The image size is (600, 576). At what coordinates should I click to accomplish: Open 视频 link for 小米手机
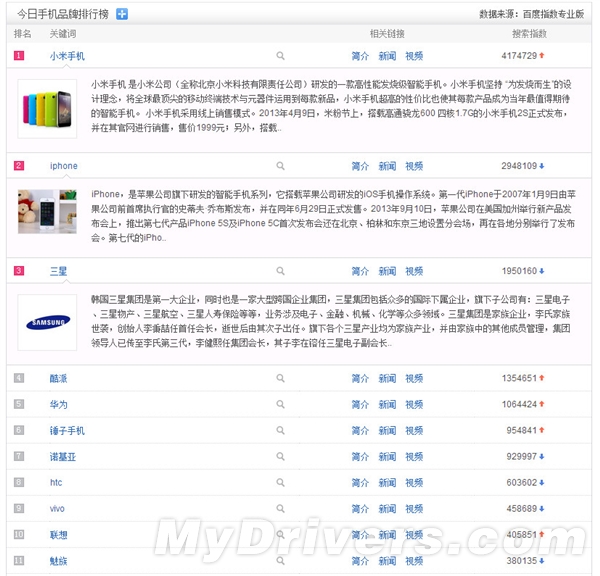click(414, 56)
